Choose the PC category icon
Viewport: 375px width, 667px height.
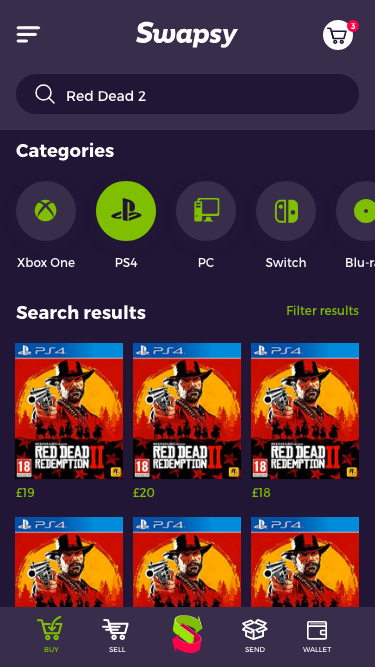206,211
